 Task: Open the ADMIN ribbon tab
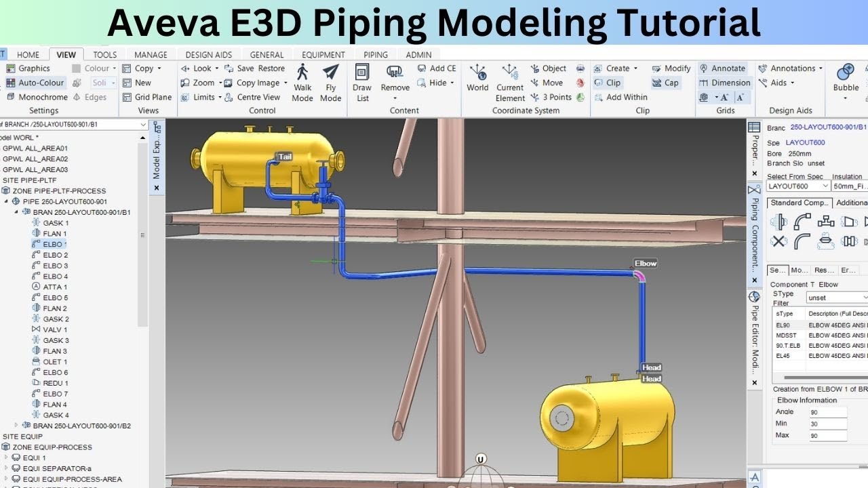419,55
